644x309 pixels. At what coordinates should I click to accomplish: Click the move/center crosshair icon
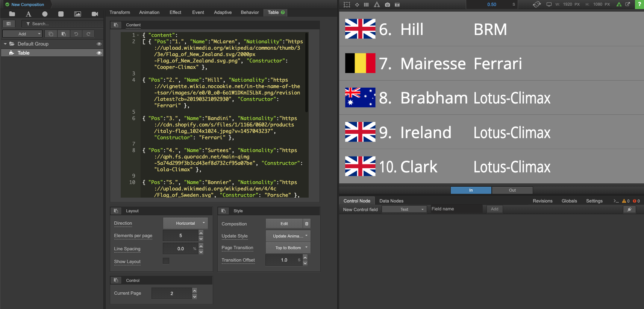pos(357,5)
